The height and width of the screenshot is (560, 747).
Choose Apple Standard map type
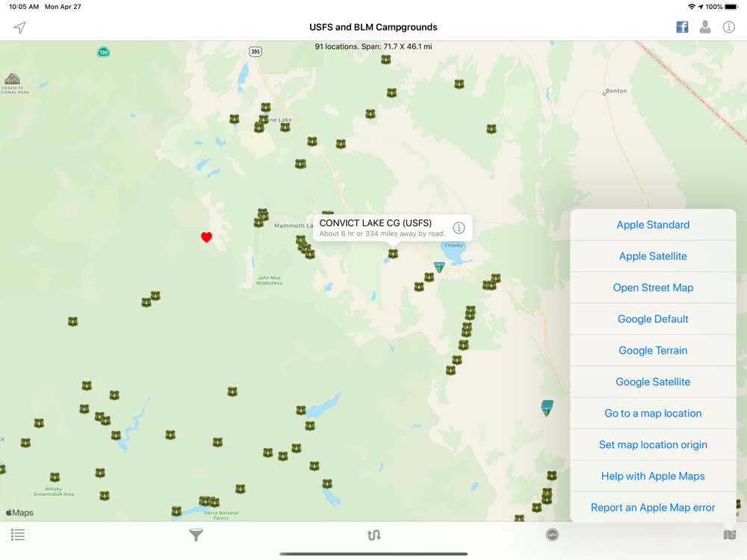653,225
